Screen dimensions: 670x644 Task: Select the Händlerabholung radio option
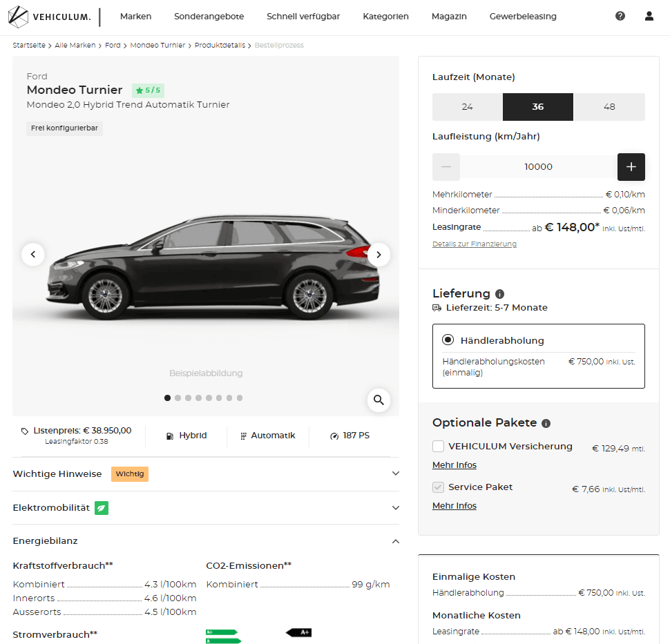[x=448, y=340]
